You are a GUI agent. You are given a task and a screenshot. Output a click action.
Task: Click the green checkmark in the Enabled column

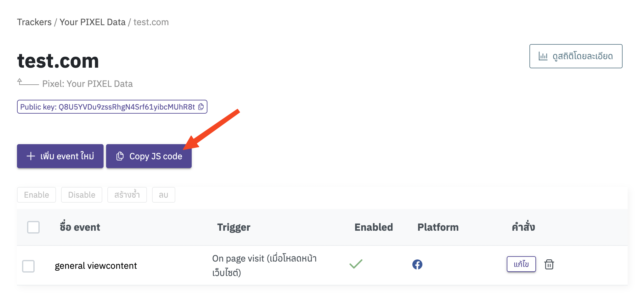[356, 264]
